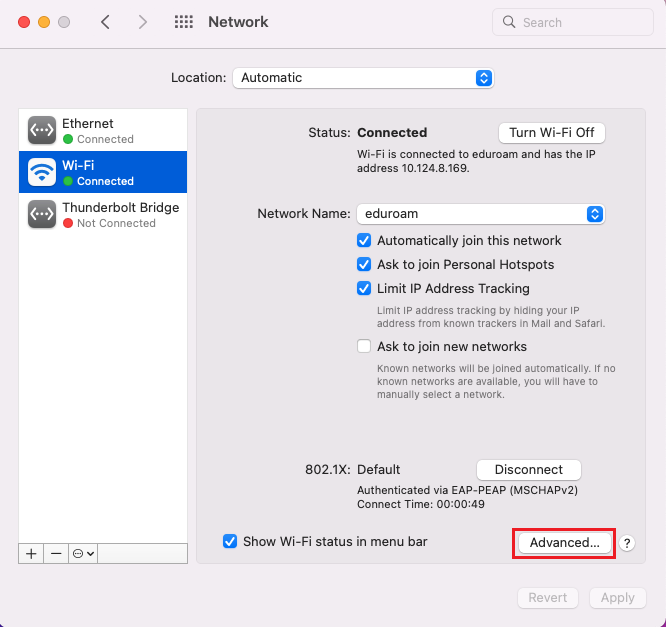666x627 pixels.
Task: Click the Apply button
Action: click(x=618, y=598)
